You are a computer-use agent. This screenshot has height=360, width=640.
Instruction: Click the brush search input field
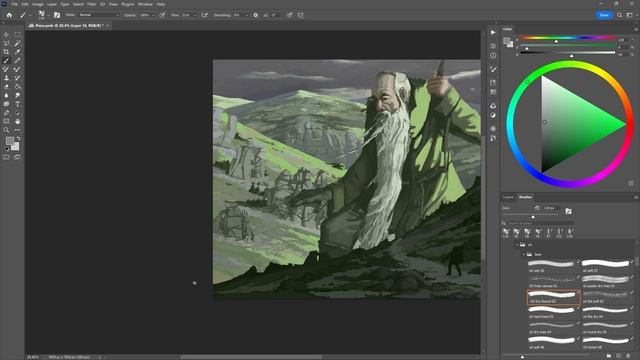pyautogui.click(x=540, y=223)
